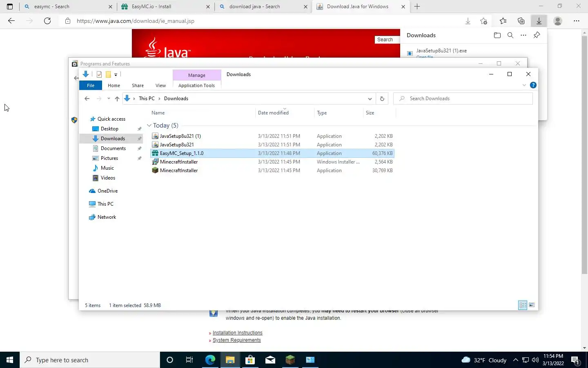Switch to large icons view layout

(x=532, y=305)
